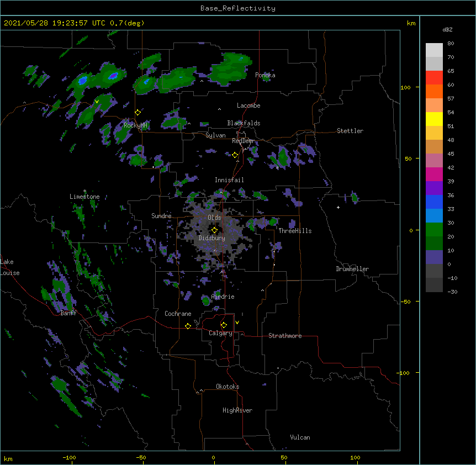Click the Okotoks town label
The width and height of the screenshot is (476, 465).
[228, 387]
